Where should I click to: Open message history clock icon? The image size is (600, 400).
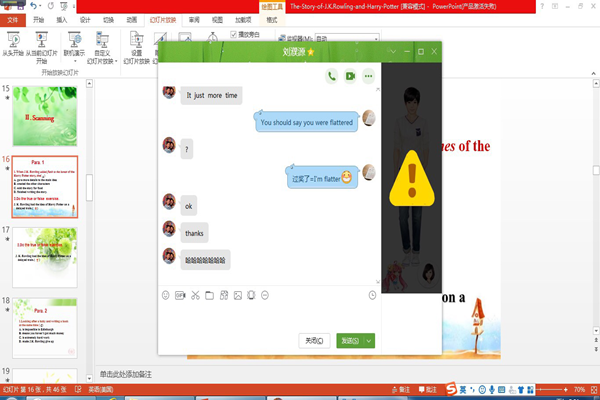point(372,295)
